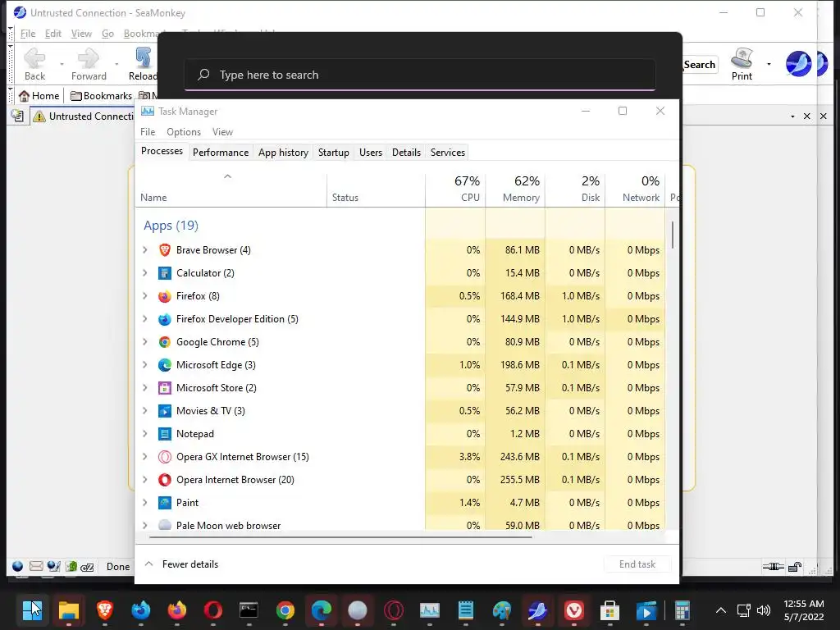The width and height of the screenshot is (840, 630).
Task: Click Fewer details in Task Manager
Action: [x=182, y=564]
